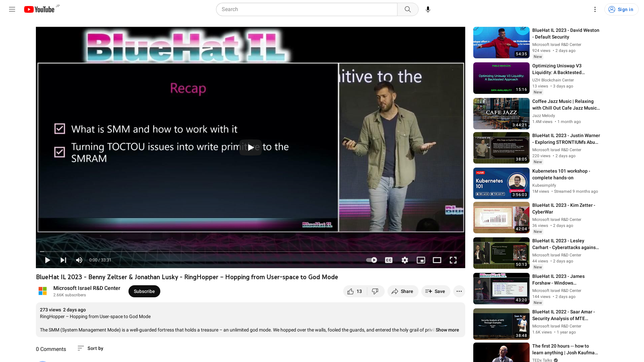This screenshot has width=644, height=362.
Task: Toggle miniplayer view
Action: point(421,260)
